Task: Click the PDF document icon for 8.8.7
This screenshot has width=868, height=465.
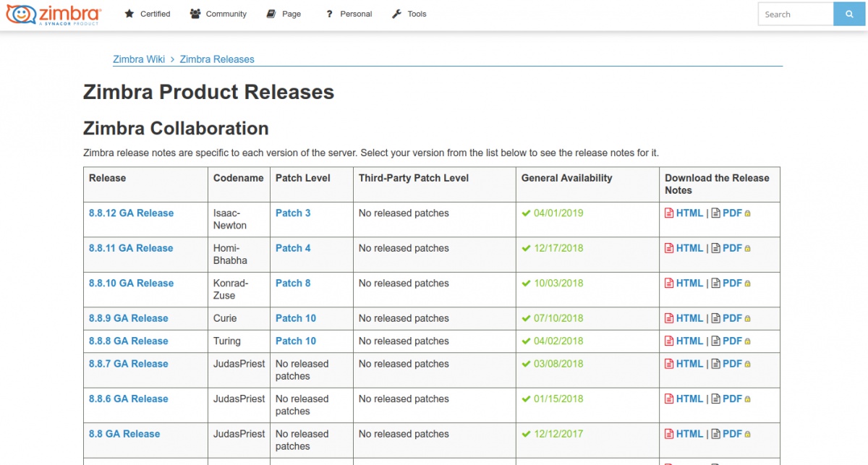Action: click(716, 364)
